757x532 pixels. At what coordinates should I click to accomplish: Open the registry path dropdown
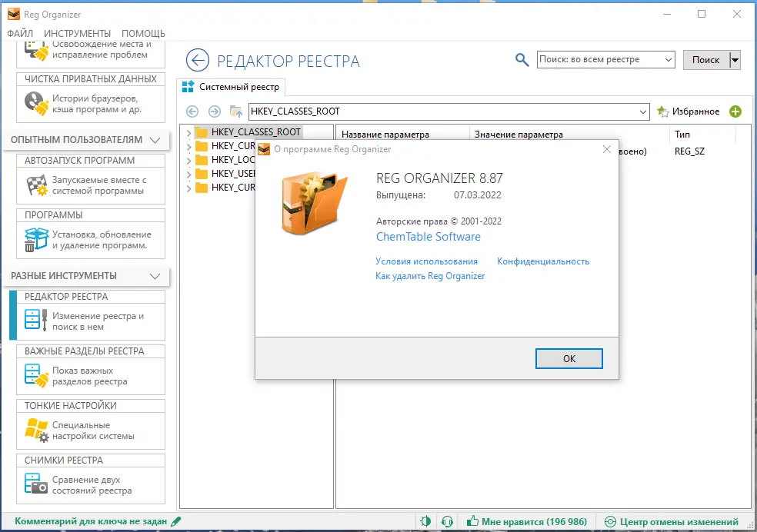643,111
